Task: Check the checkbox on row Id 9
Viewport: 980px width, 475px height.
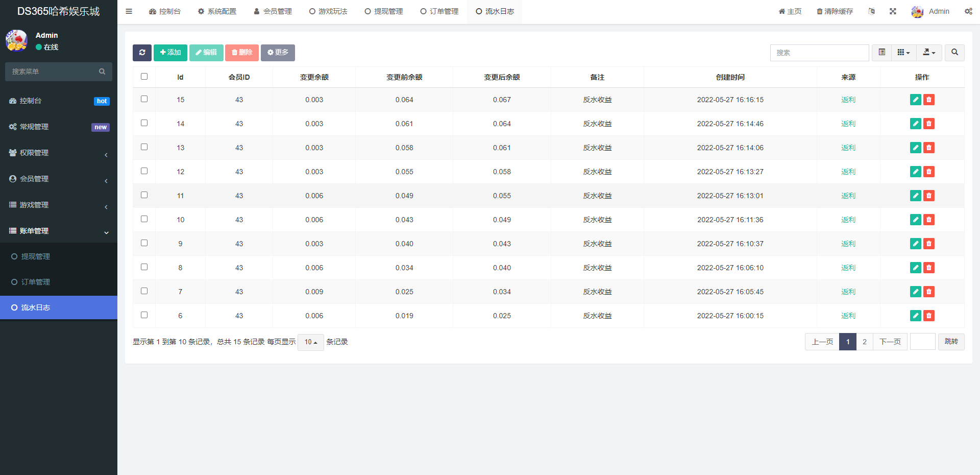Action: click(144, 243)
